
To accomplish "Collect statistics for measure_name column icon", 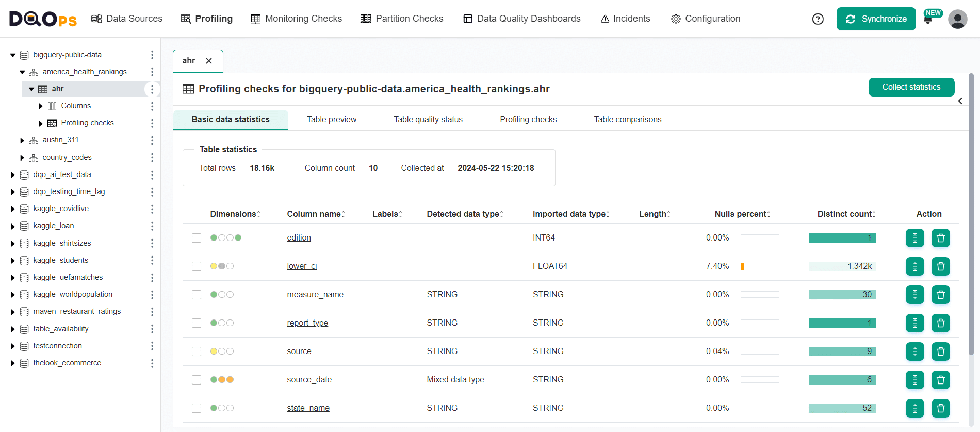I will tap(915, 295).
